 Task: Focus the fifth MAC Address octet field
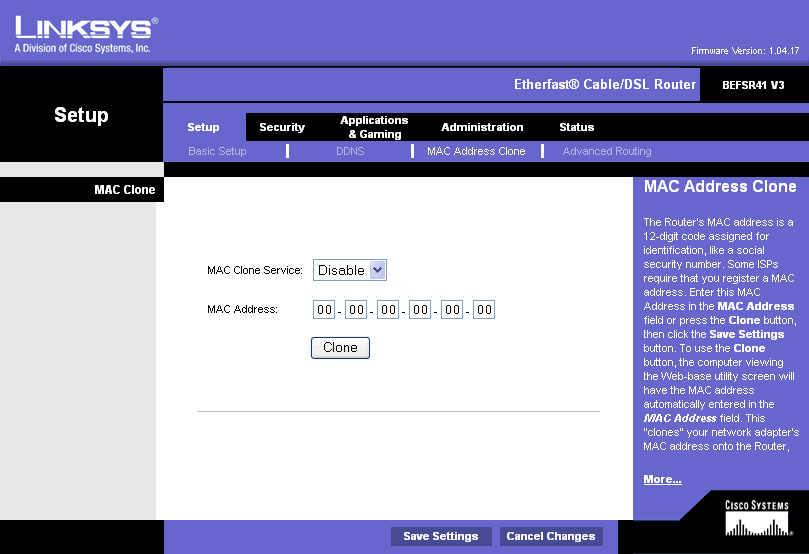point(452,309)
